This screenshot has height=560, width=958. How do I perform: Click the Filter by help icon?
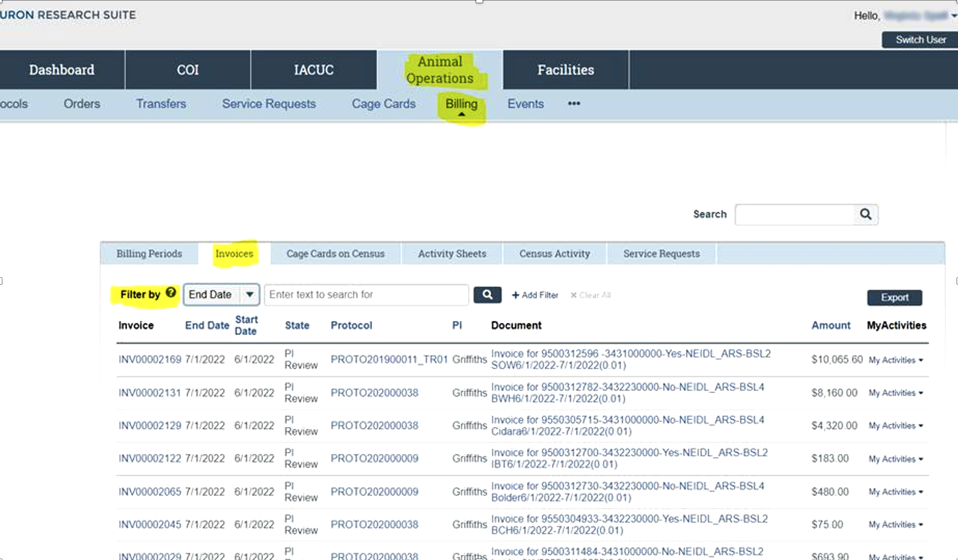[x=170, y=293]
